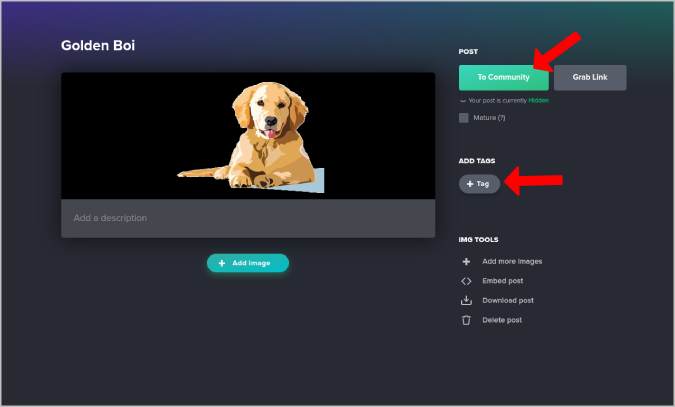Click the POST section heading

click(x=468, y=52)
